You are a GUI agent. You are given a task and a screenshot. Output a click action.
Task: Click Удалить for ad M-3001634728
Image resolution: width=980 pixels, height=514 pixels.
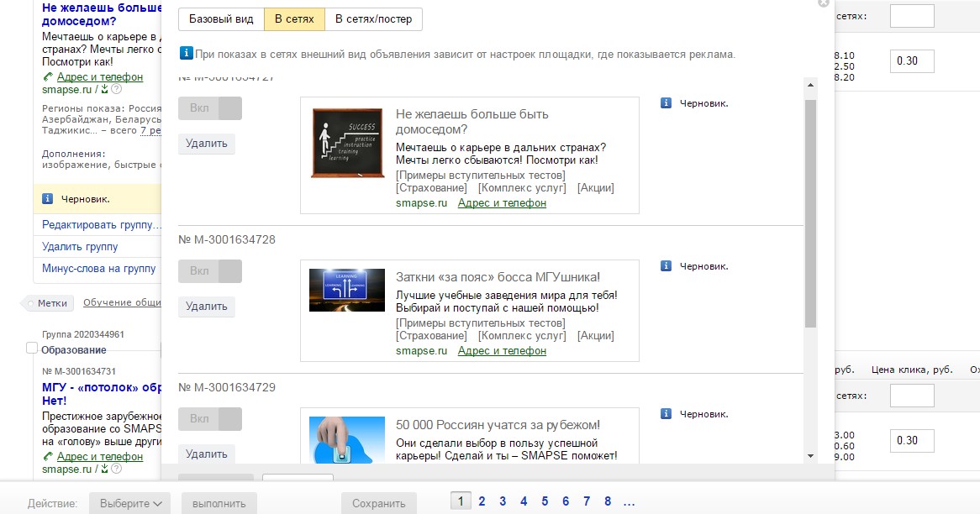click(x=206, y=306)
